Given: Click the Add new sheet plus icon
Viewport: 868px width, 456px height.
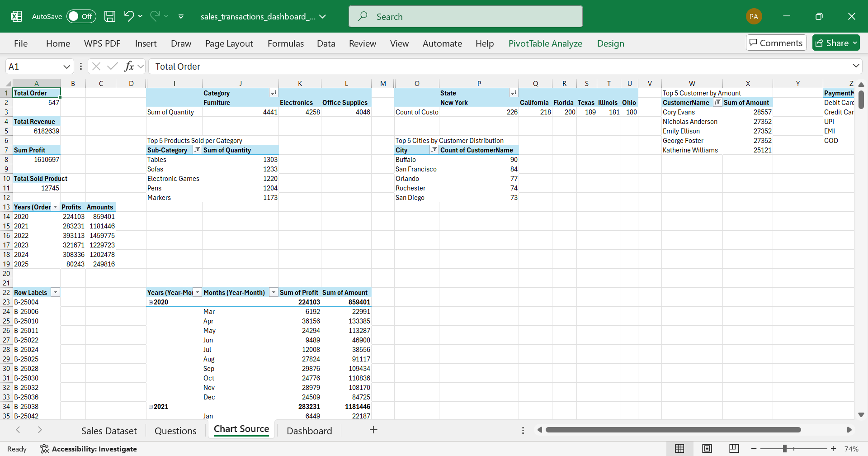Looking at the screenshot, I should (x=373, y=430).
